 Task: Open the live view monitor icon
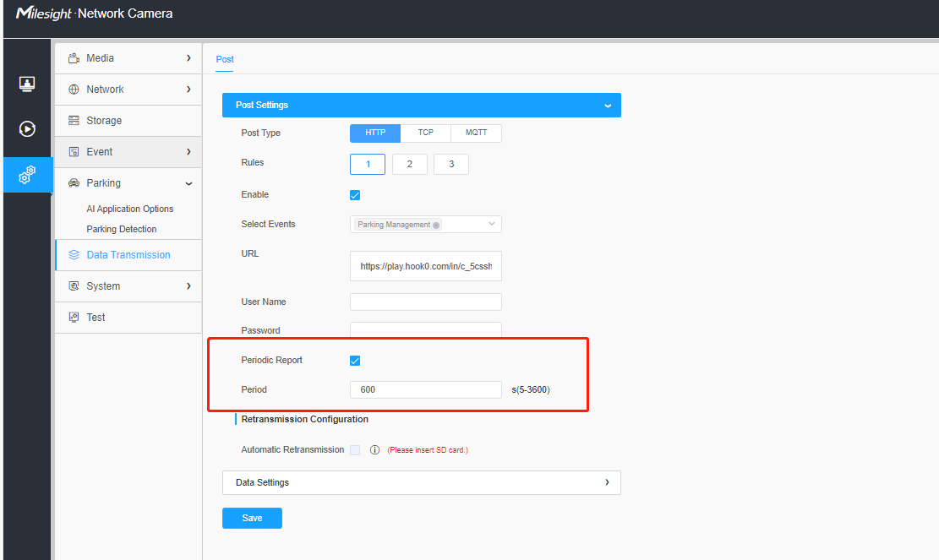tap(27, 84)
